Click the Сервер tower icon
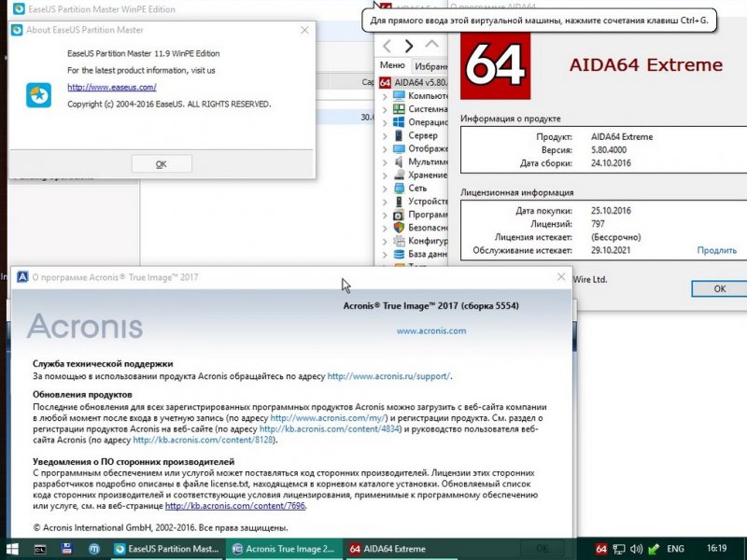The width and height of the screenshot is (747, 560). coord(399,135)
